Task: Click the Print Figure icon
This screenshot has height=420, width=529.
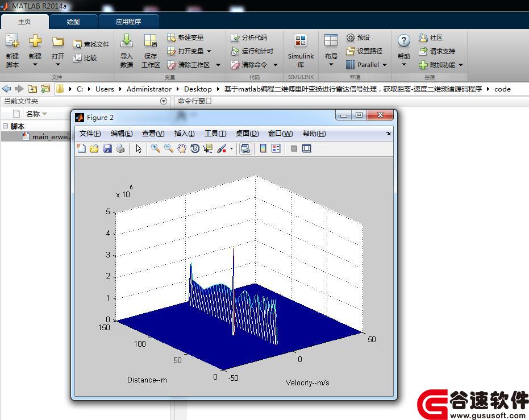Action: point(120,148)
